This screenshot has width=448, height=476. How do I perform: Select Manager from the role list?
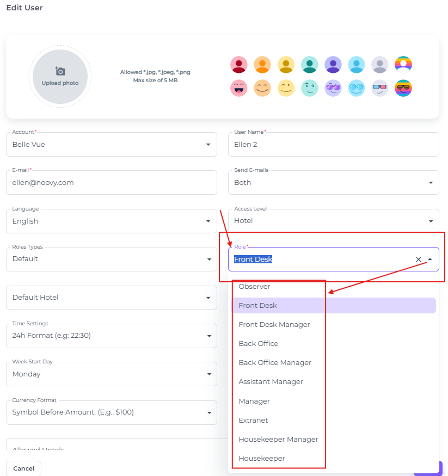254,401
